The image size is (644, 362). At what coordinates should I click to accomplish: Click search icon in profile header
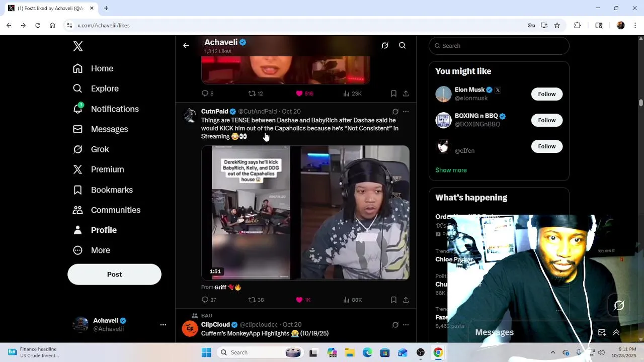click(403, 46)
